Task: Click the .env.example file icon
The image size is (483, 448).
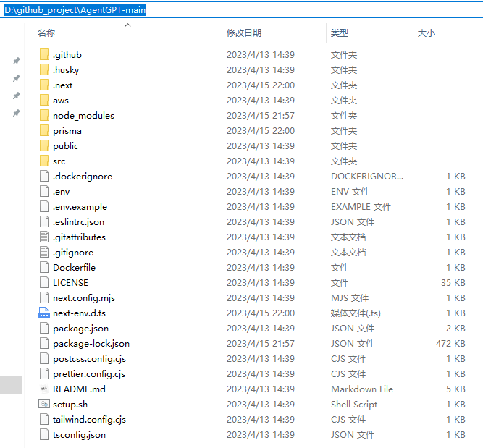Action: point(44,206)
